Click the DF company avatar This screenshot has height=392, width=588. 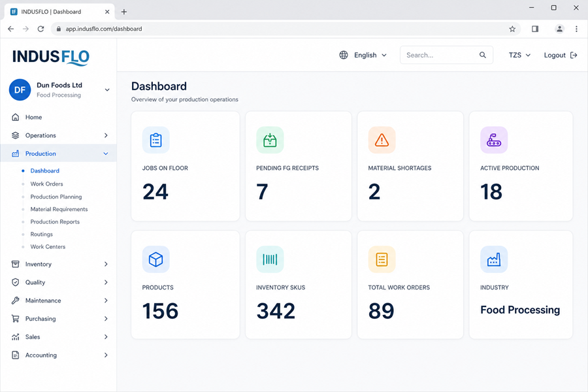point(20,90)
